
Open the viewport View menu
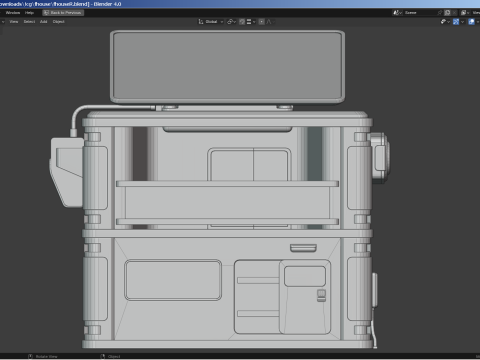click(x=14, y=22)
